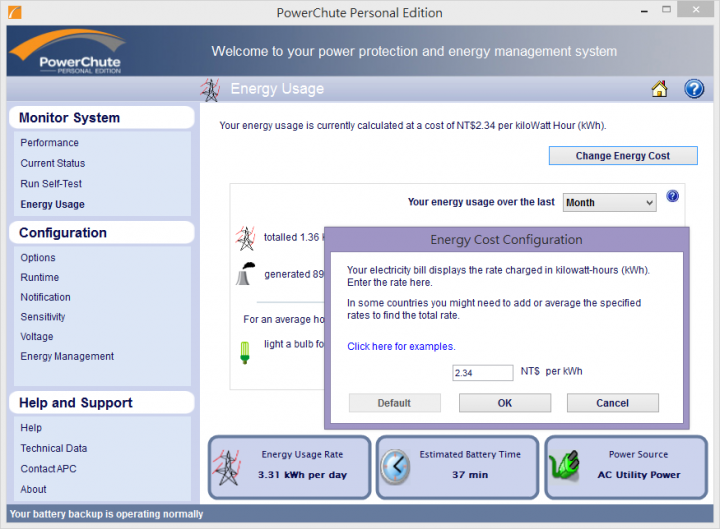Click the Home house icon
The image size is (720, 529).
659,89
